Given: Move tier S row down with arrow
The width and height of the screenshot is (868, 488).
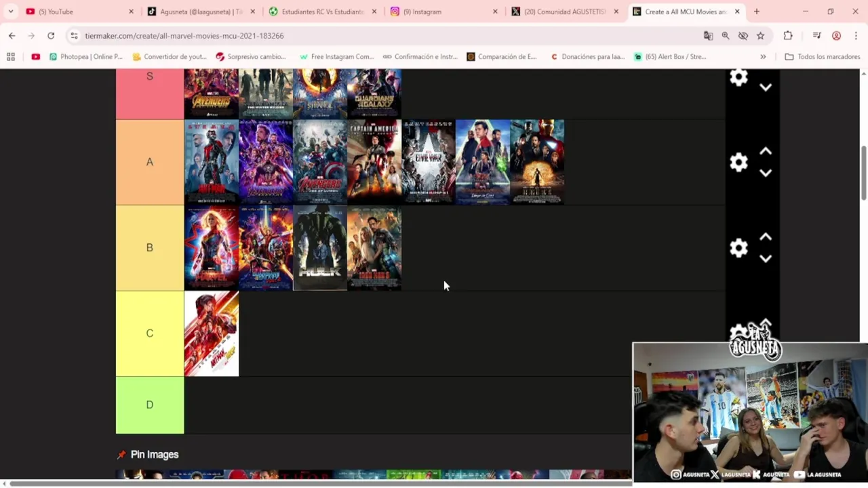Looking at the screenshot, I should 766,87.
